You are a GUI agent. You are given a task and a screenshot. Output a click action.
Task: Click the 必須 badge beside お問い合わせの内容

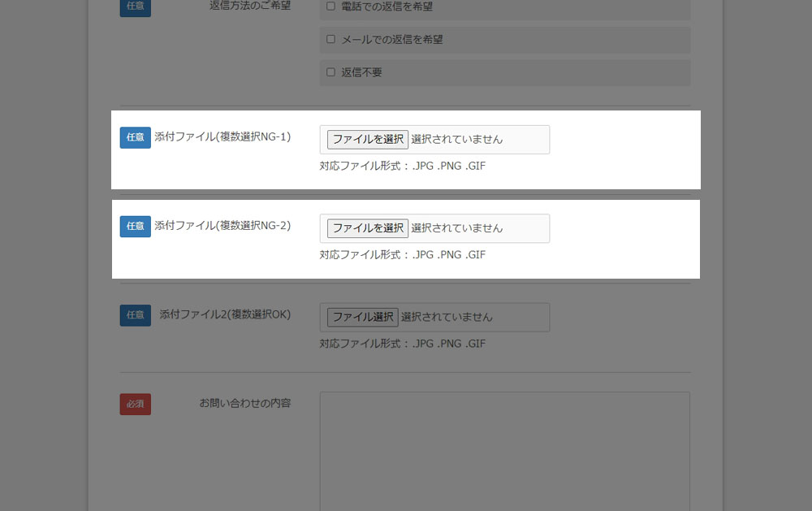[x=135, y=404]
